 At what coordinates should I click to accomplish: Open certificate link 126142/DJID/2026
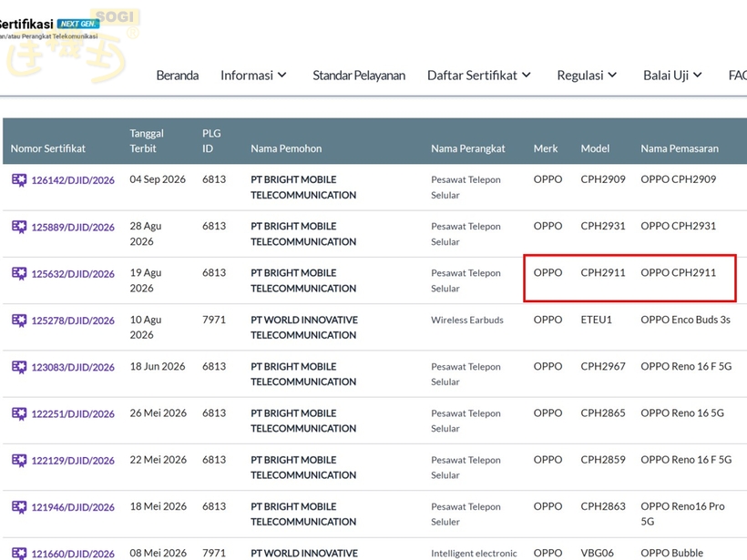click(73, 180)
